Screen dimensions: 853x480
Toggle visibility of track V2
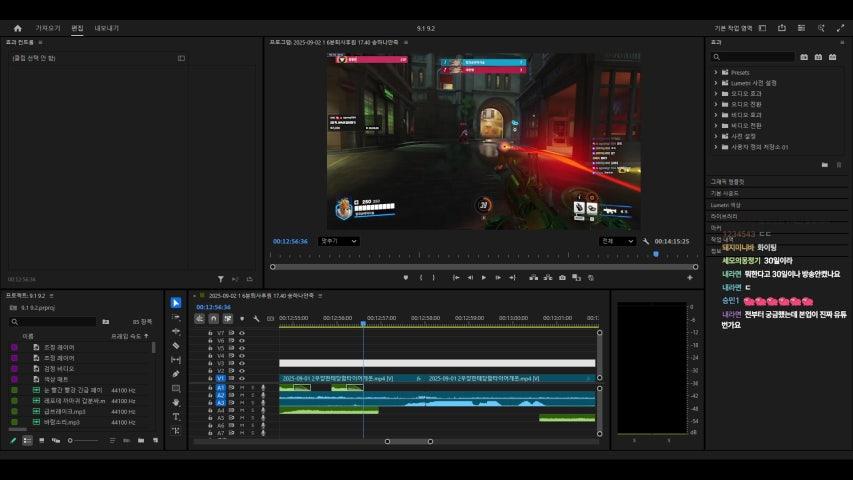pyautogui.click(x=242, y=371)
